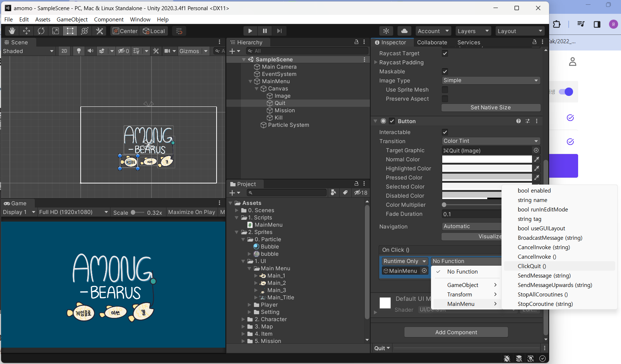Step one frame forward
This screenshot has height=364, width=621.
pyautogui.click(x=279, y=31)
